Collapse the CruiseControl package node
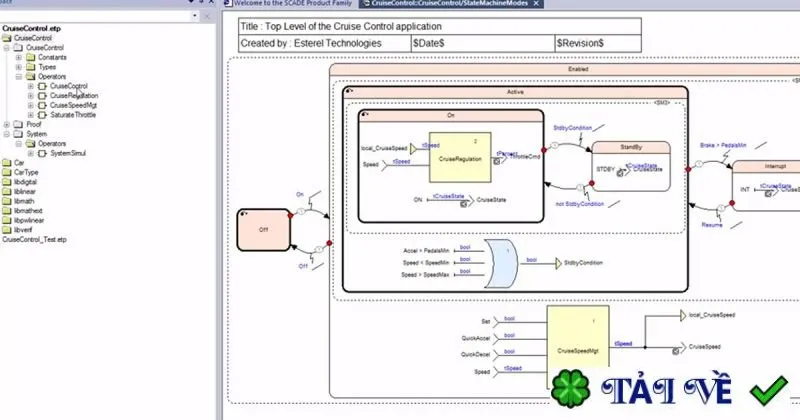The width and height of the screenshot is (800, 420). click(x=7, y=48)
